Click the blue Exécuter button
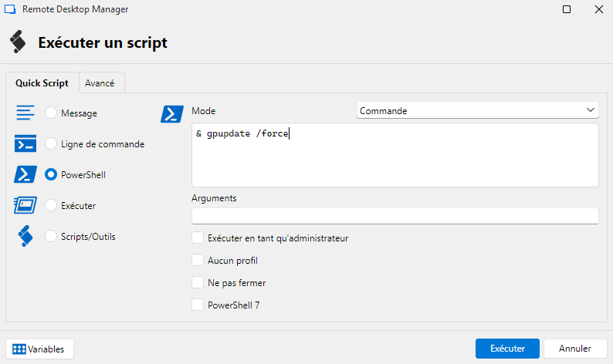Viewport: 613px width, 364px height. coord(507,349)
